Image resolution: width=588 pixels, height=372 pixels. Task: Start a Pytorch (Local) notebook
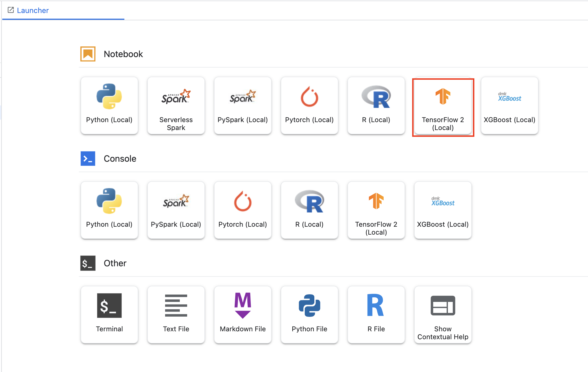[x=309, y=105]
